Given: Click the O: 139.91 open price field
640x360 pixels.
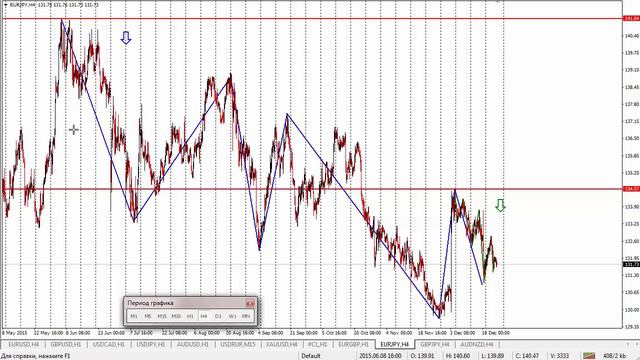Looking at the screenshot, I should (x=422, y=356).
